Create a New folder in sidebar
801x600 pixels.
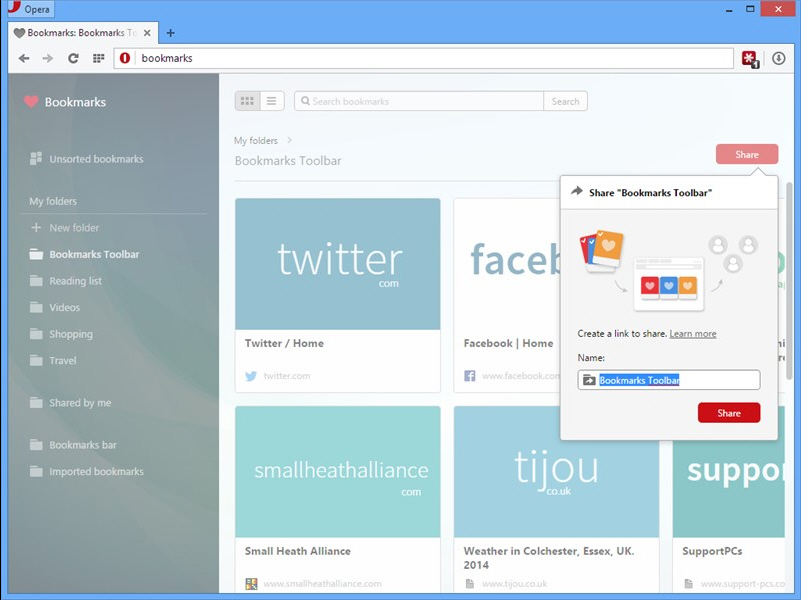tap(74, 228)
